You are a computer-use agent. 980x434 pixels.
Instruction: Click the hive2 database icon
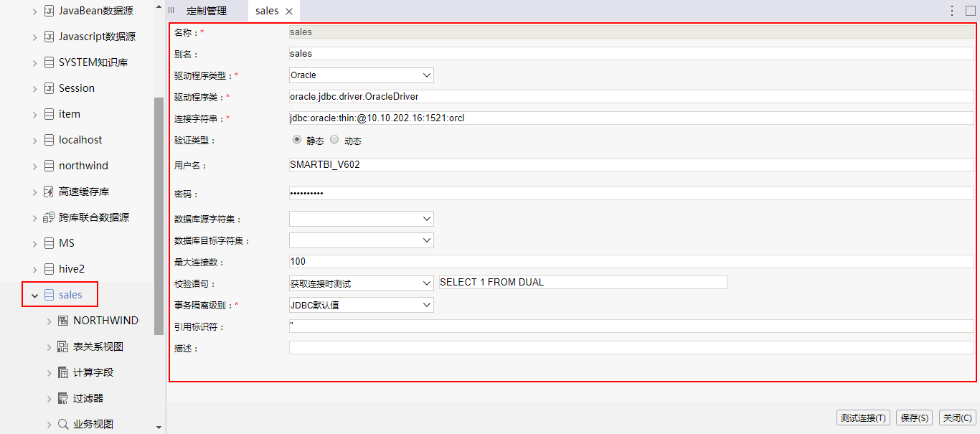click(49, 269)
